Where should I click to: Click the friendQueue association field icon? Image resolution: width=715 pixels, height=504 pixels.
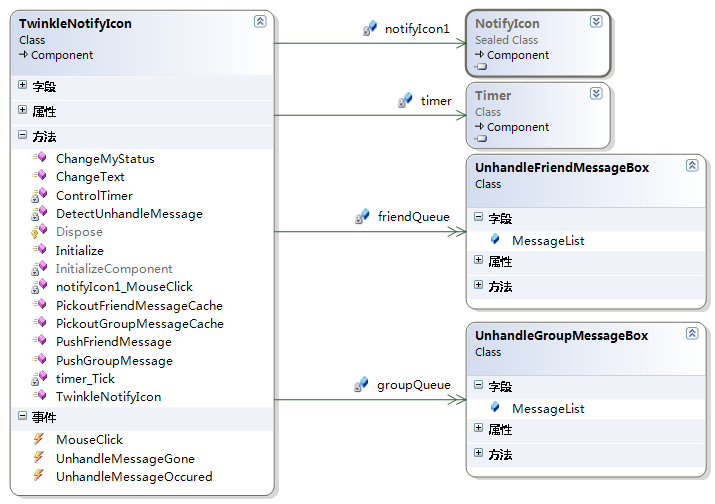(x=362, y=216)
